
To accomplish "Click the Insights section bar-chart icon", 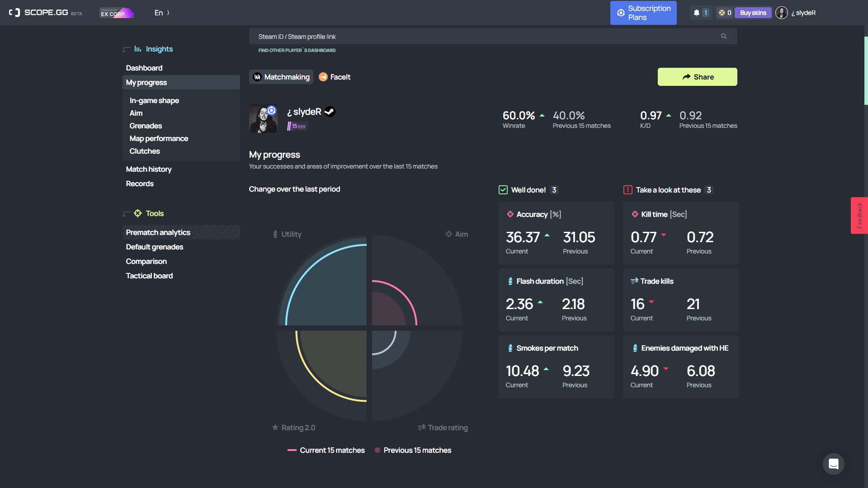I will coord(138,49).
